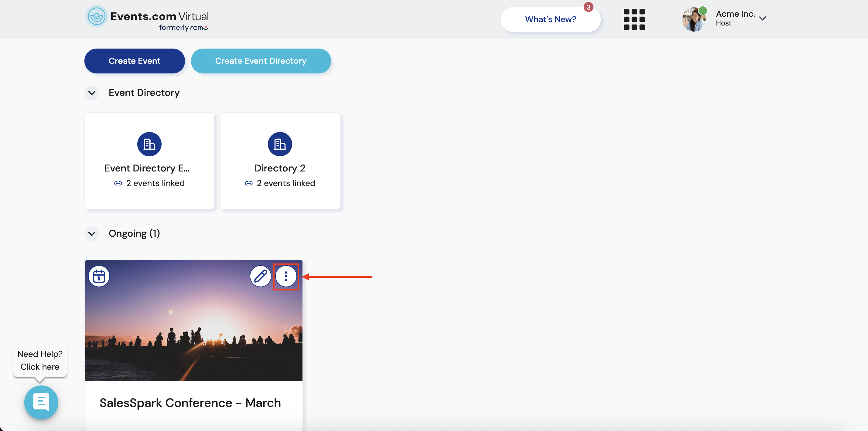This screenshot has width=868, height=431.
Task: Open the What's New? panel
Action: click(550, 19)
